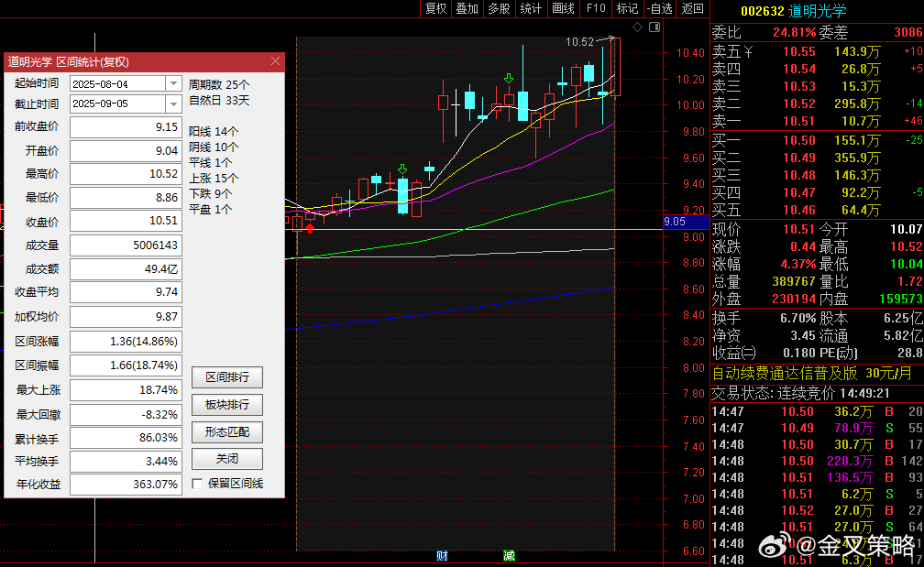This screenshot has height=567, width=924.
Task: Click the lower-left green down-arrow sell marker
Action: click(x=401, y=169)
